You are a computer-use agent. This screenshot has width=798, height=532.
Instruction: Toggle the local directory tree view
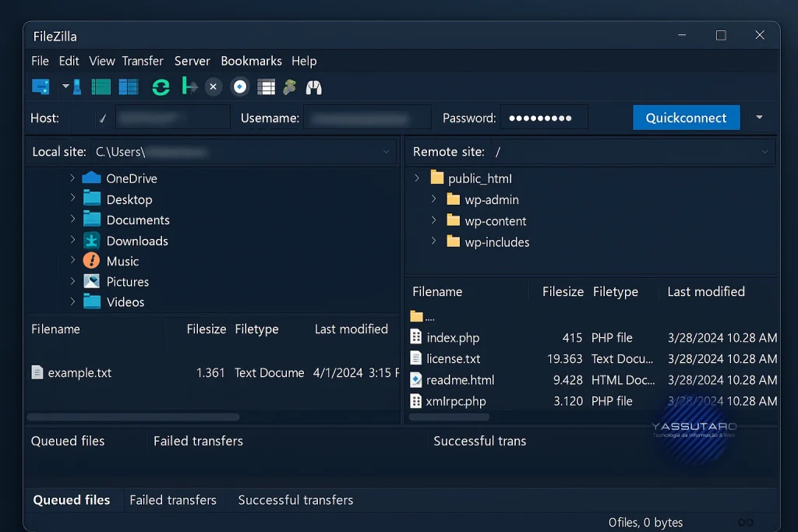pos(100,86)
